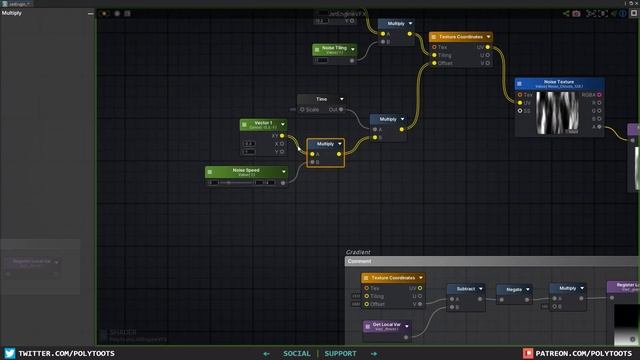Click the XY output port of Vector 1
Screen dimensions: 640x360
pos(282,136)
